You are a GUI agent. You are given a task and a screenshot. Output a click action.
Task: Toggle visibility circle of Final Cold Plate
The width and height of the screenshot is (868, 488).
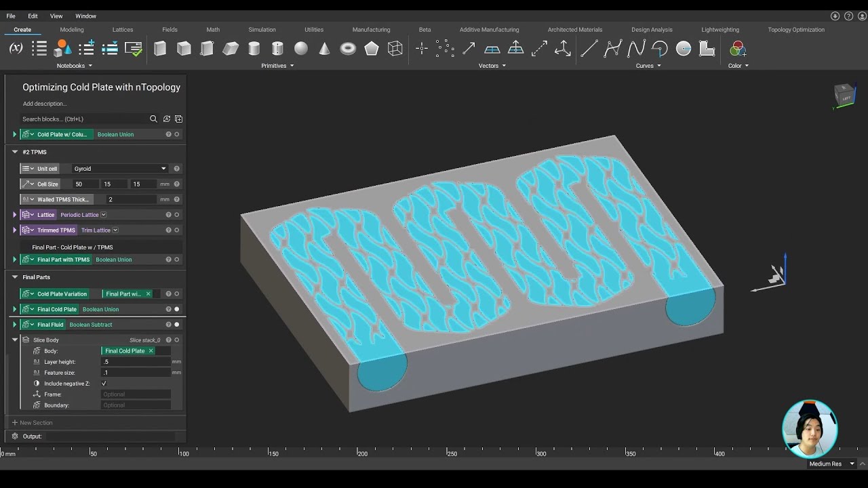pyautogui.click(x=177, y=309)
